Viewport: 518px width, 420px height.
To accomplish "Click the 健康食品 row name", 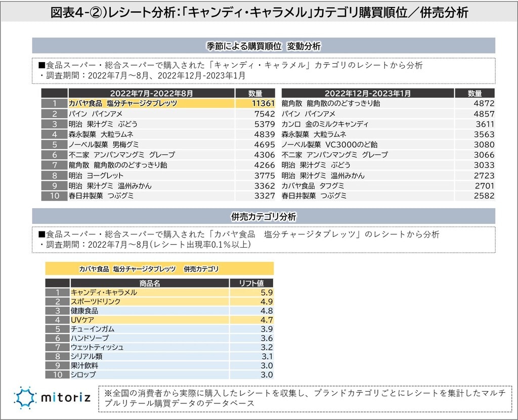I will [84, 311].
